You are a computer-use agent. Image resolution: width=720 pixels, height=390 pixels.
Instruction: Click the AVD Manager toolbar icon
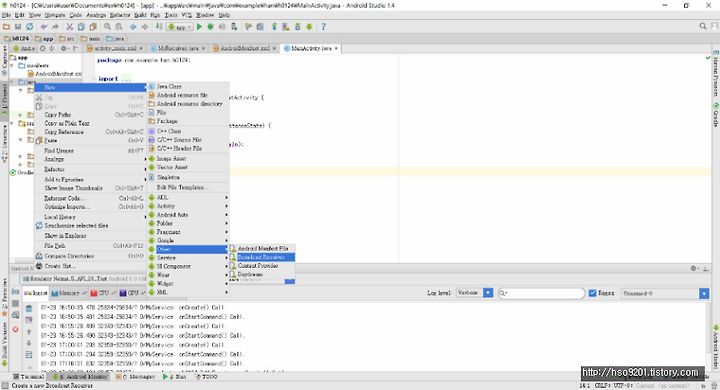[286, 27]
